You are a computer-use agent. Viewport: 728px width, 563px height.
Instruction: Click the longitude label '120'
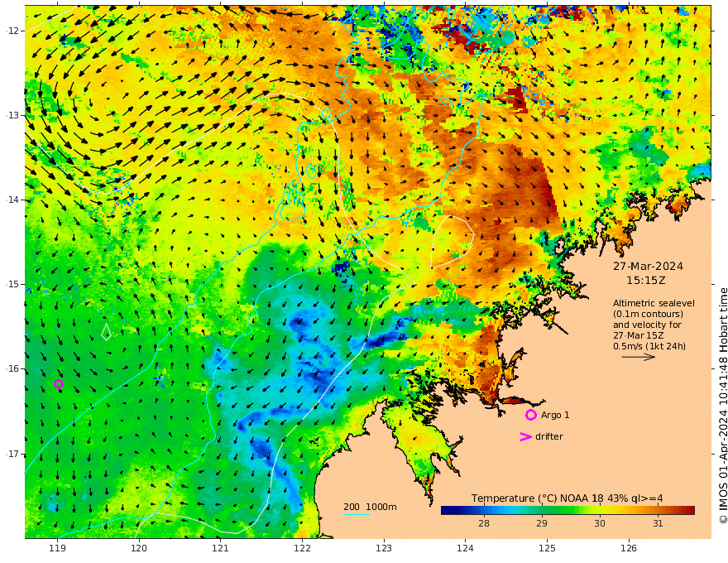coord(139,549)
